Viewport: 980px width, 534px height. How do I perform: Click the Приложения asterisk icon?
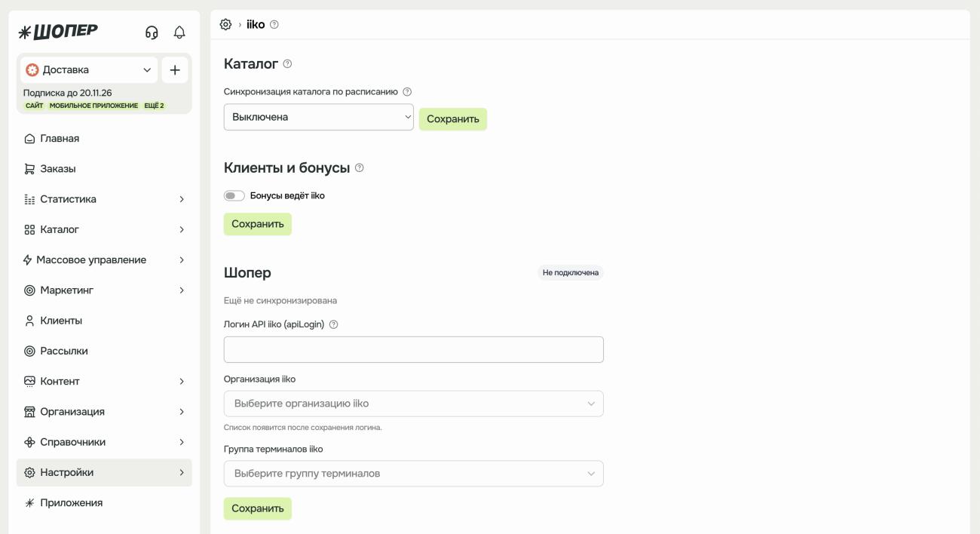click(x=29, y=503)
